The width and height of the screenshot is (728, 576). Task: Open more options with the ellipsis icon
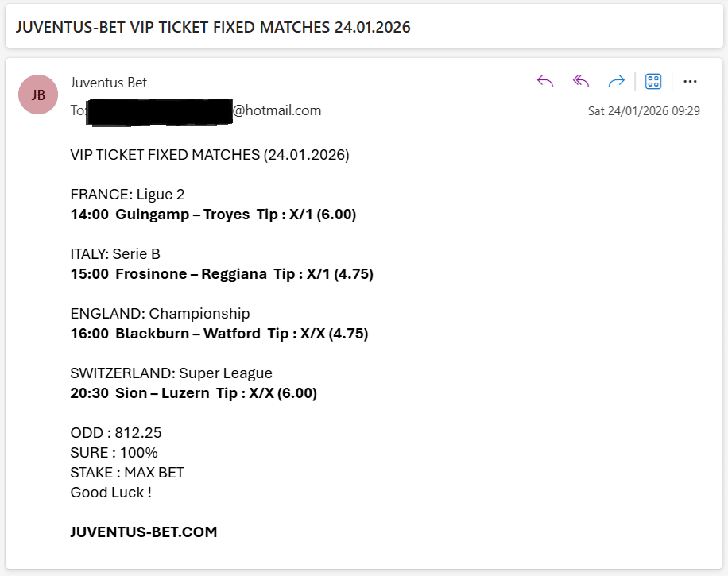[690, 81]
